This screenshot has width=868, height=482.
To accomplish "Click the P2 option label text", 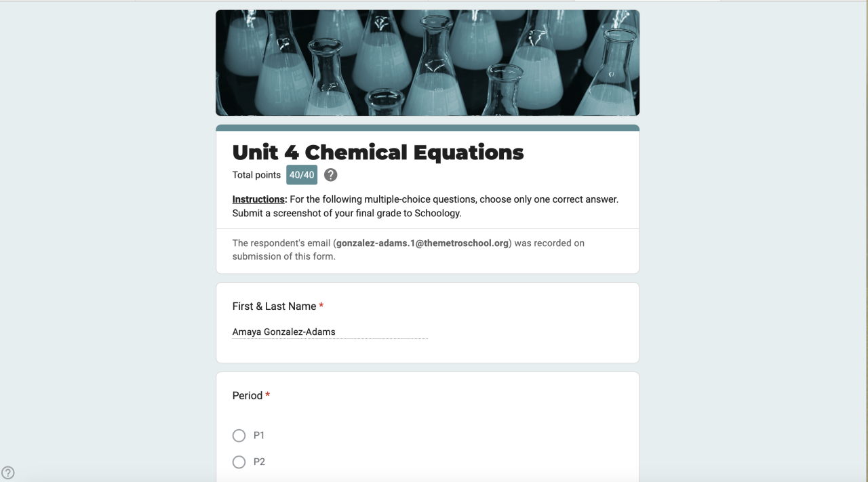I will (x=259, y=462).
